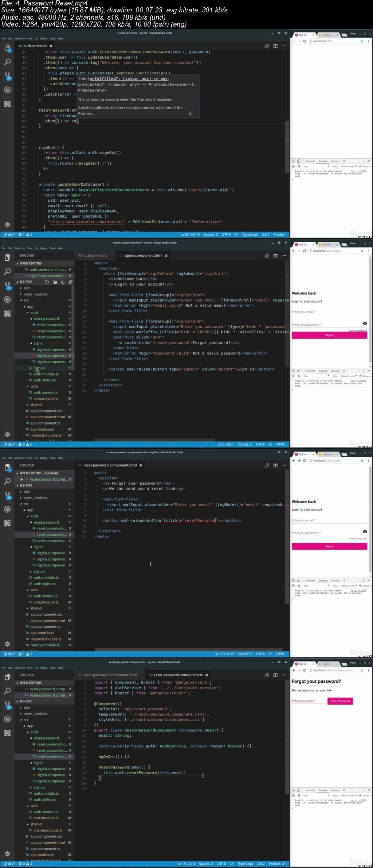Viewport: 373px width, 868px height.
Task: Click address bar showing localhost:4200/reset-password
Action: pyautogui.click(x=333, y=670)
